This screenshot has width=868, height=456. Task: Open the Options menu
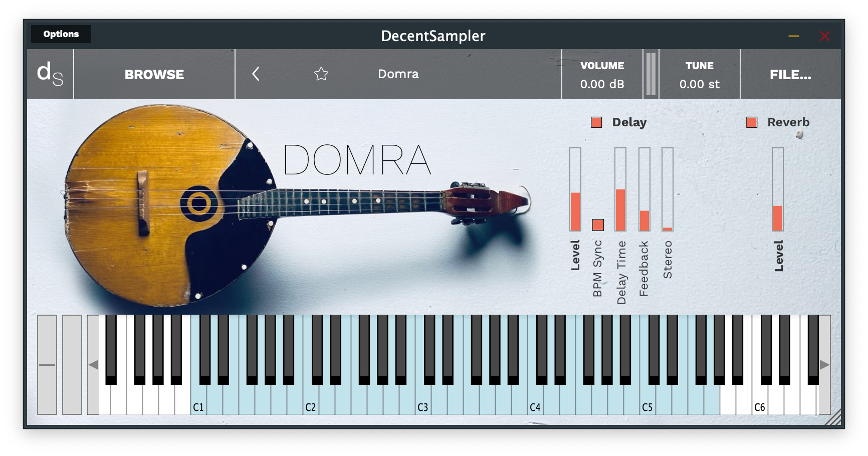[x=61, y=34]
